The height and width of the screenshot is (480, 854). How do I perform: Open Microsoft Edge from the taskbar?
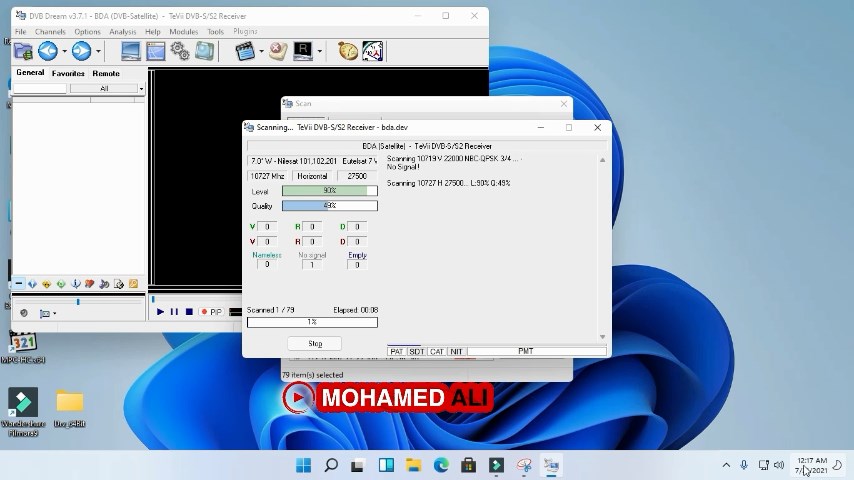[441, 465]
